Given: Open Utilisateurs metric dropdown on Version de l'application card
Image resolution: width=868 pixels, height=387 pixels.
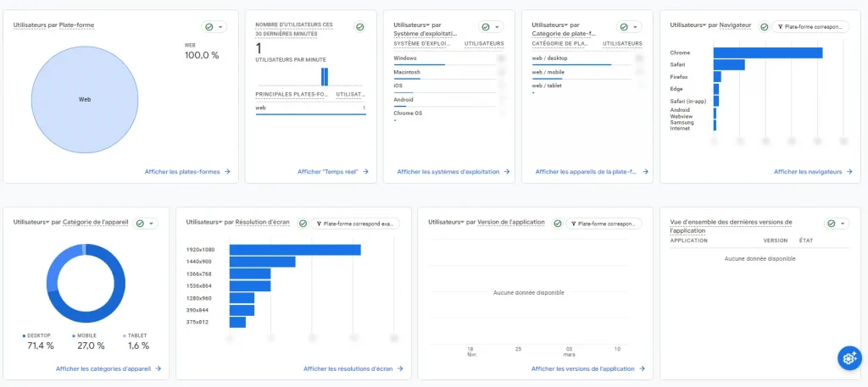Looking at the screenshot, I should (446, 222).
